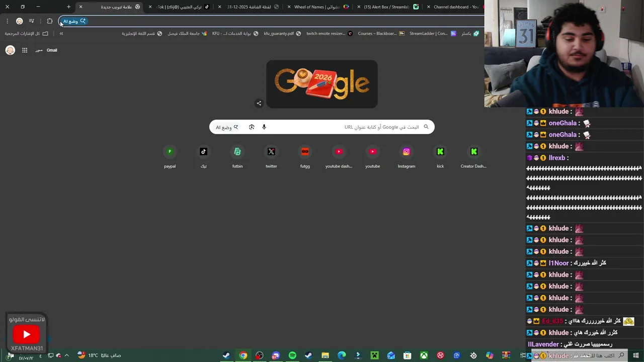
Task: Click the Ed_il35 chat username
Action: pyautogui.click(x=552, y=321)
